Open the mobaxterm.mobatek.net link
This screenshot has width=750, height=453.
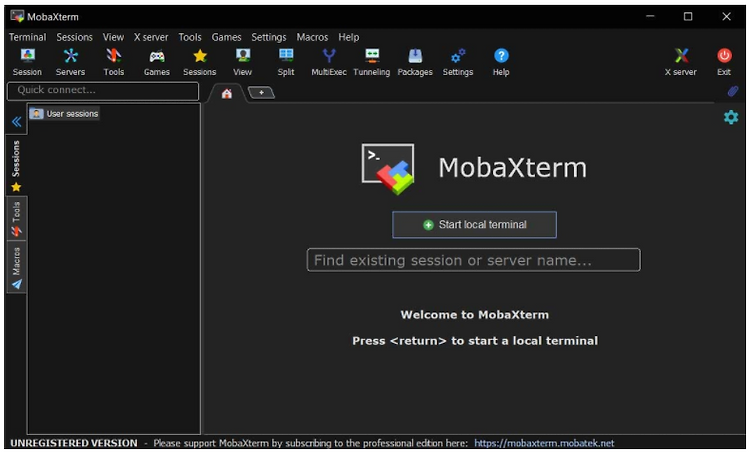tap(544, 443)
